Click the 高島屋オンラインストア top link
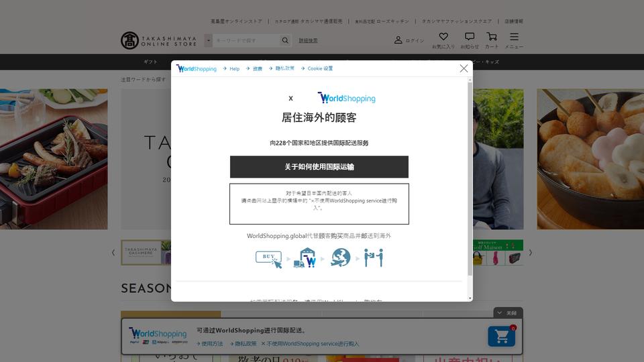Viewport: 644px width, 362px height. pyautogui.click(x=236, y=21)
